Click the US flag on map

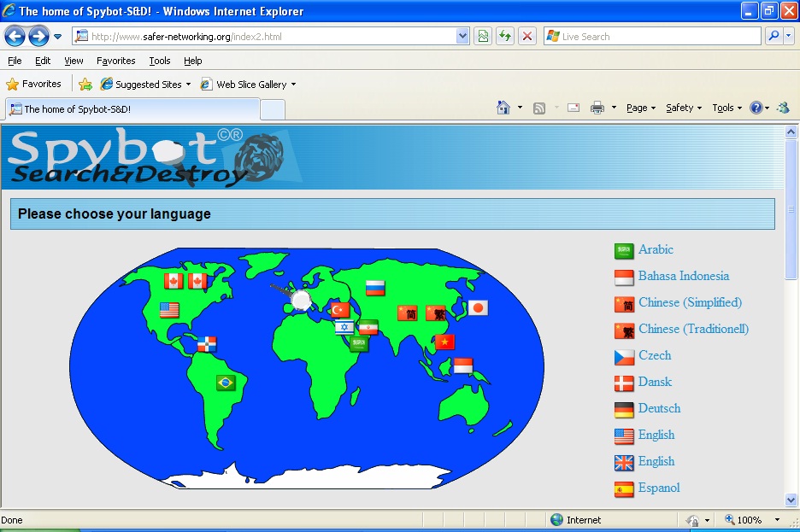tap(169, 310)
